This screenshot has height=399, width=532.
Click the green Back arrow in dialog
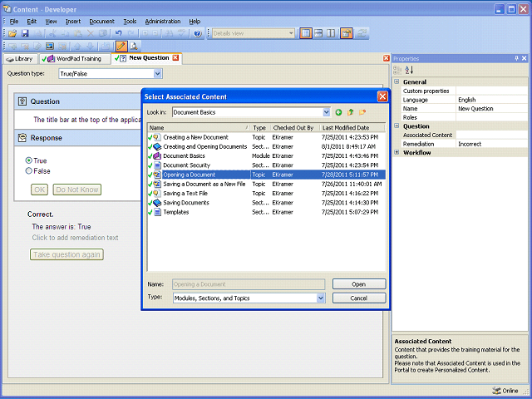click(x=338, y=112)
